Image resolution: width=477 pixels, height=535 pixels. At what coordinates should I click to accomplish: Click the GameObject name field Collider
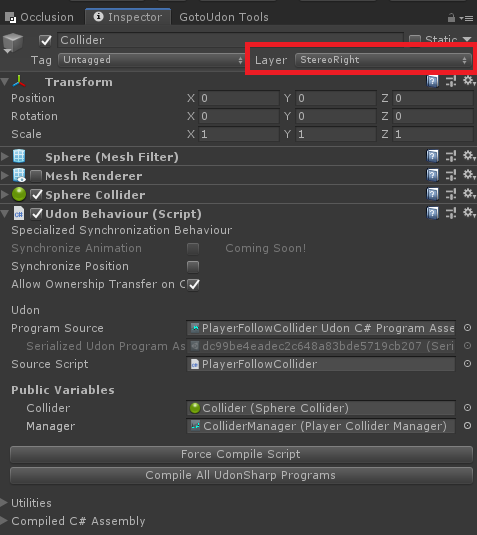click(x=230, y=40)
